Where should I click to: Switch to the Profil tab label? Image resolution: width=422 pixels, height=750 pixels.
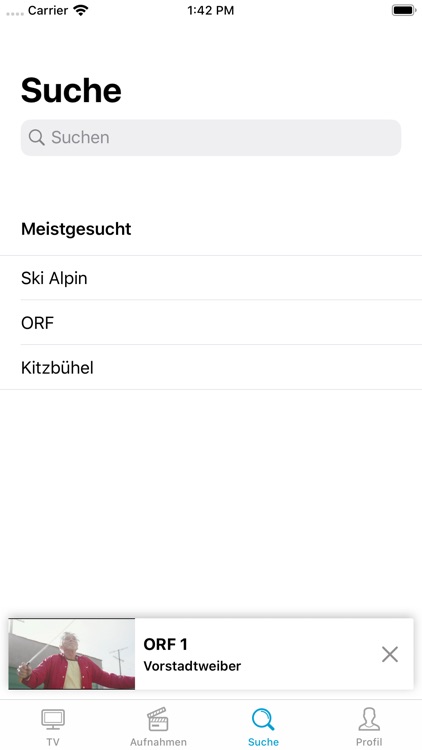[x=369, y=742]
